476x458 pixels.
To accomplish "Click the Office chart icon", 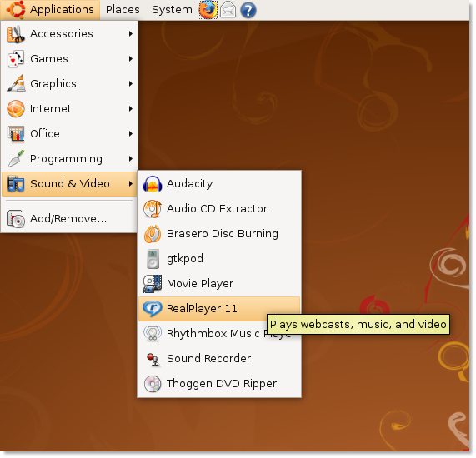I will pos(16,134).
